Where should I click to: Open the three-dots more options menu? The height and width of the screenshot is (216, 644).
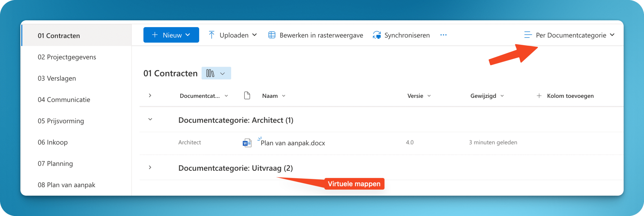[x=443, y=35]
